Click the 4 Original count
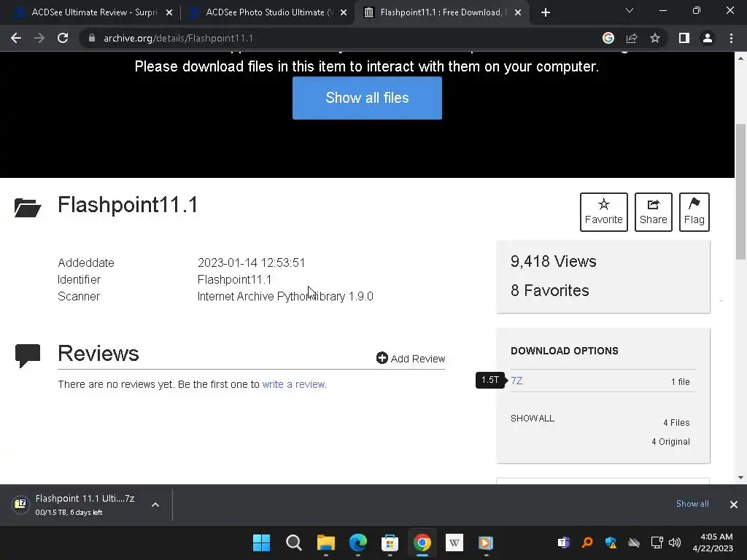 [671, 442]
